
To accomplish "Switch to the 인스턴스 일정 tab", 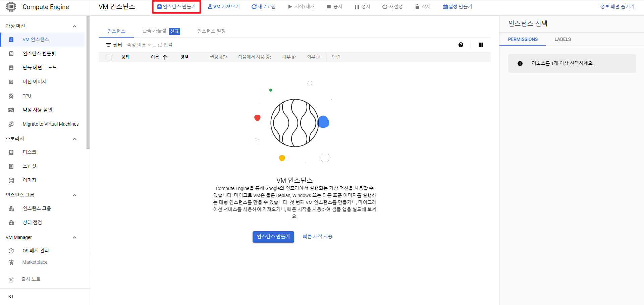I will click(x=211, y=31).
